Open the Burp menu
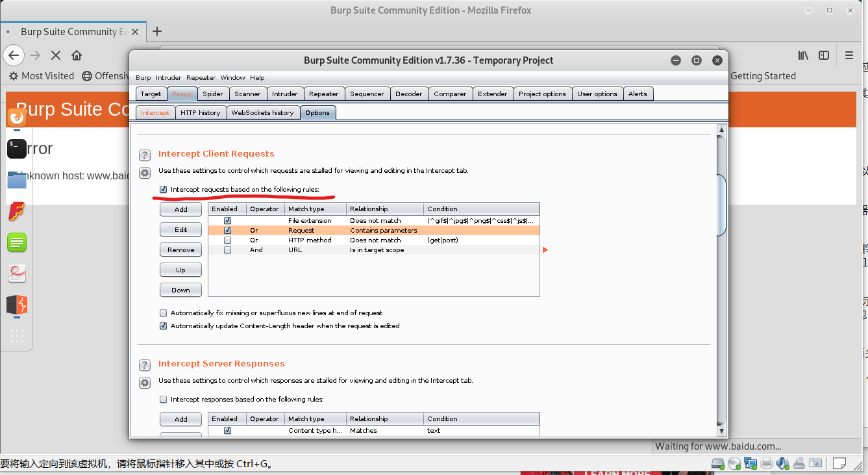868x475 pixels. click(143, 77)
